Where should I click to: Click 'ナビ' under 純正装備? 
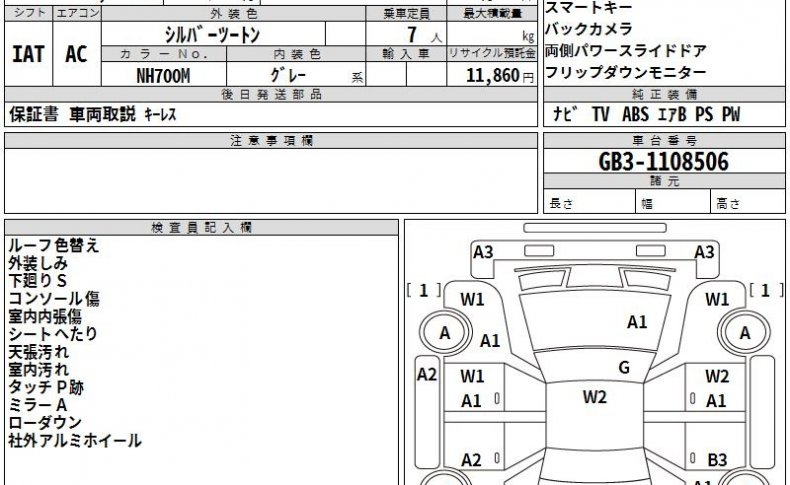pyautogui.click(x=565, y=114)
